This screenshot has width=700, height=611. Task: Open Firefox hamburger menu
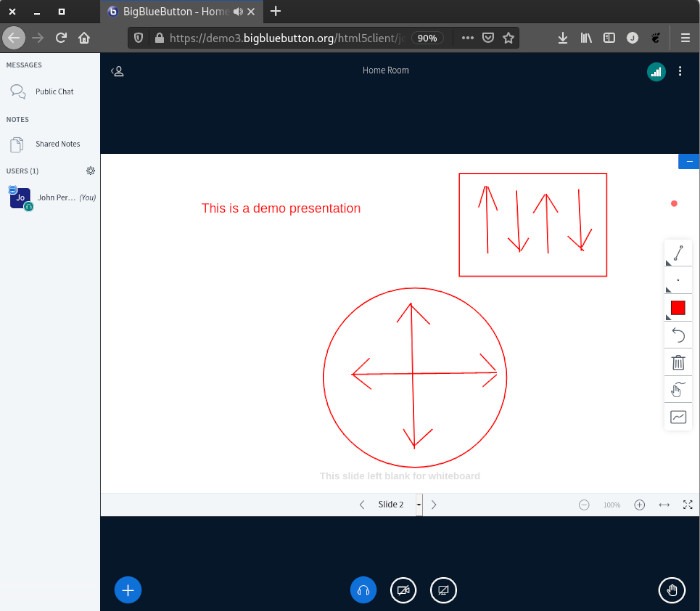(685, 38)
